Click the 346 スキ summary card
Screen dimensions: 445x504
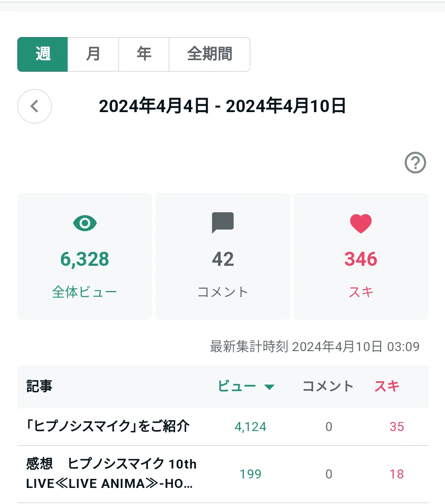tap(361, 256)
